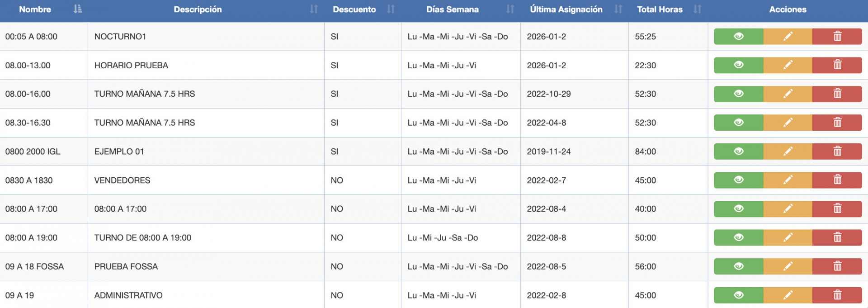Edit the 08:00 A 19:00 schedule

click(788, 237)
